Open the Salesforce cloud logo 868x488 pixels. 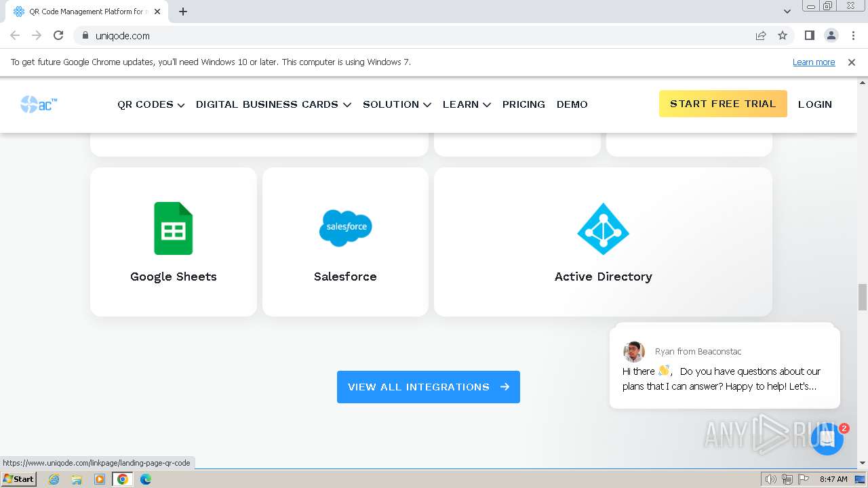click(345, 227)
